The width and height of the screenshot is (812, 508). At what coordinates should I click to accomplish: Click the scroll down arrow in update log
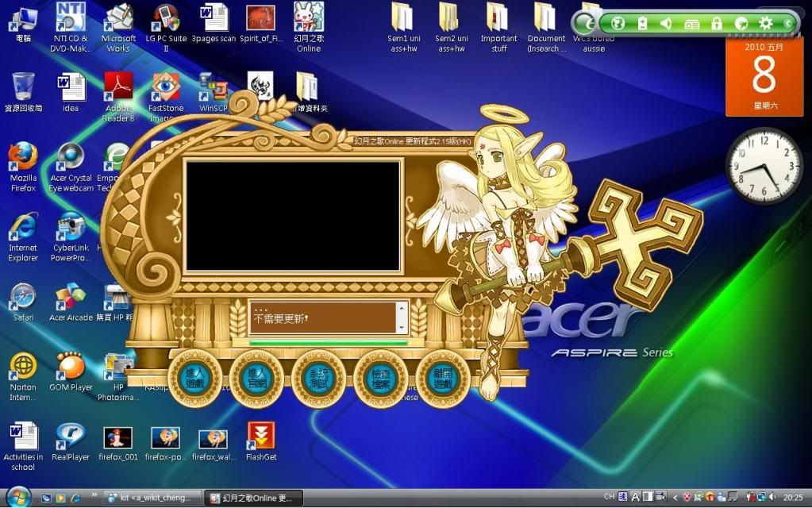[x=402, y=327]
